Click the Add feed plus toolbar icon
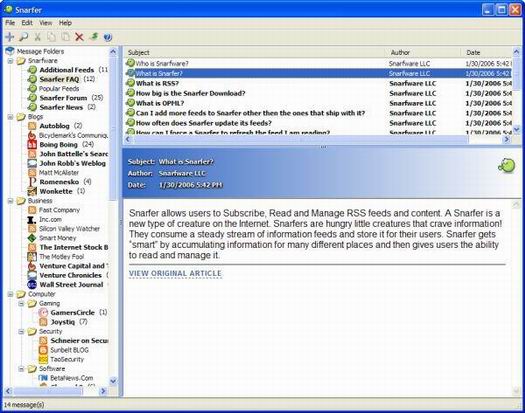525x413 pixels. [10, 37]
